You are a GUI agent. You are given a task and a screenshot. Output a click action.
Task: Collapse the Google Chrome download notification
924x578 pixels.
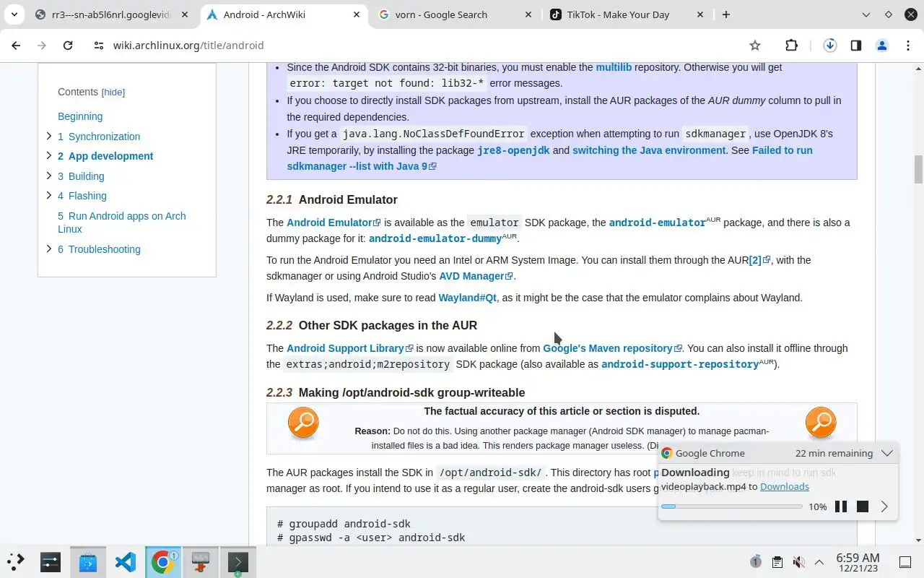pos(887,453)
